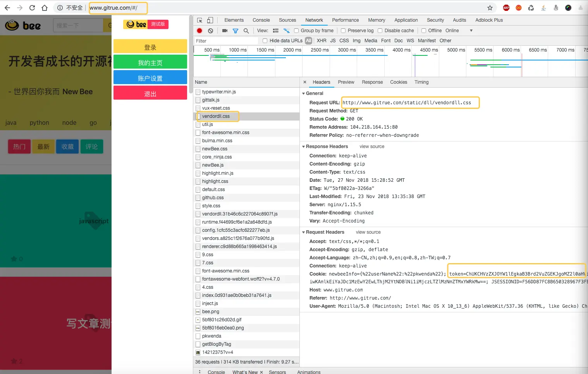Toggle device toolbar icon in DevTools
588x374 pixels.
[x=210, y=20]
